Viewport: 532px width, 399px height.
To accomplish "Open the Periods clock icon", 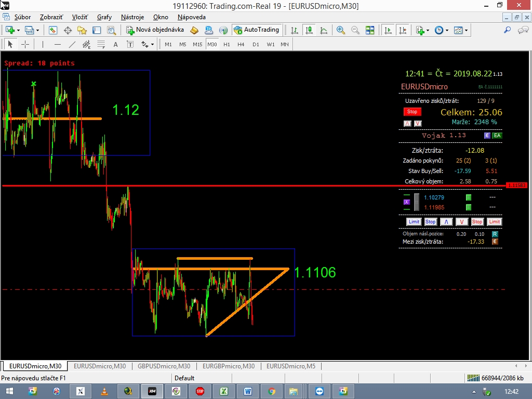I will tap(439, 30).
